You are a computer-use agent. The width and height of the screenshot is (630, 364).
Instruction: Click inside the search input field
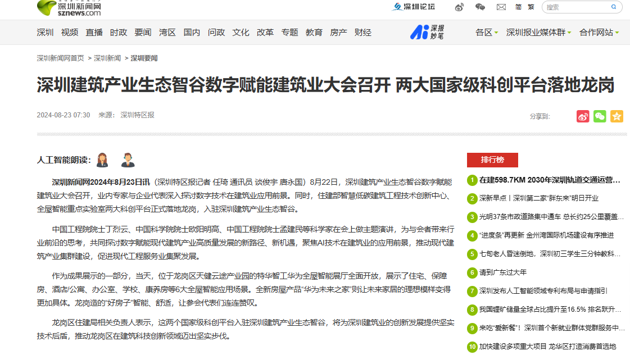[x=573, y=7]
